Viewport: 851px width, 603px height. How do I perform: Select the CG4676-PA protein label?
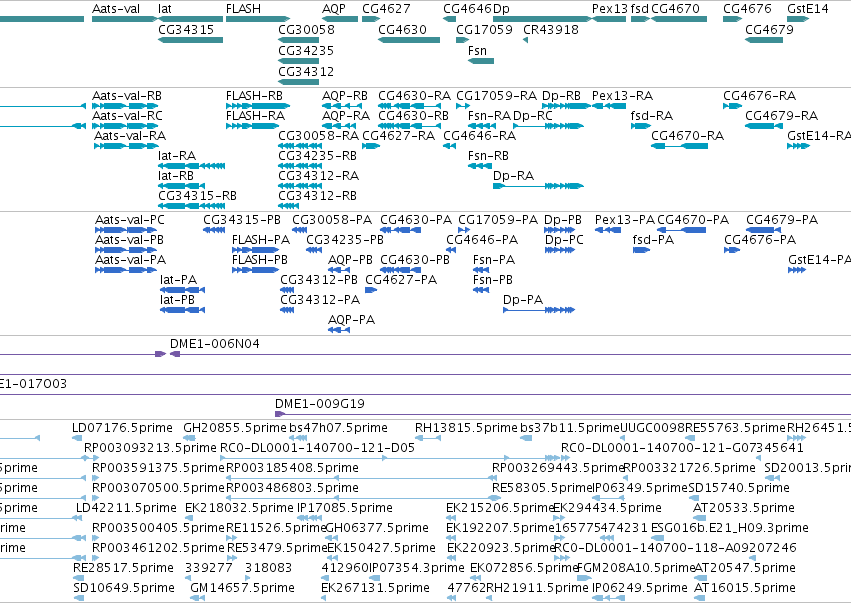pos(760,240)
